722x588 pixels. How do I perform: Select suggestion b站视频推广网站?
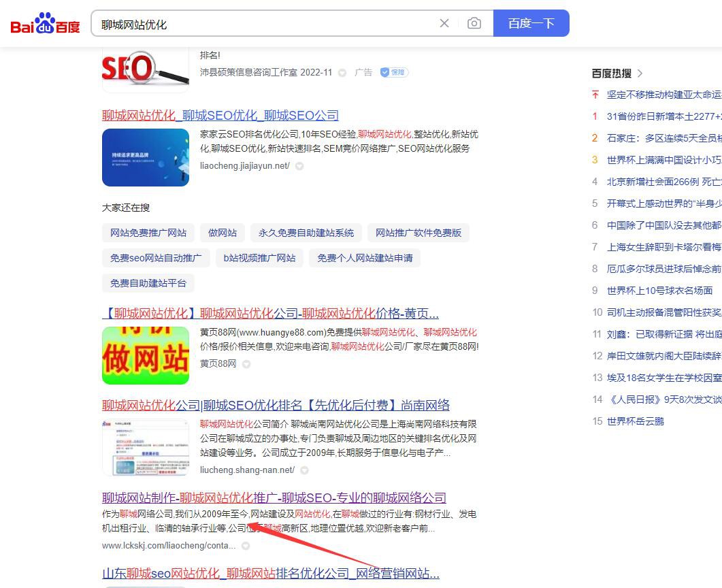point(260,258)
